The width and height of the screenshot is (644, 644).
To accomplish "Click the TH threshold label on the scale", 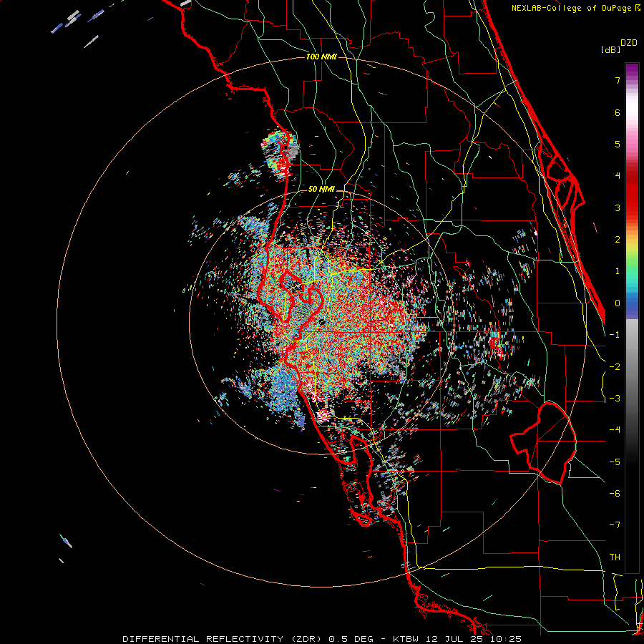I will 615,557.
